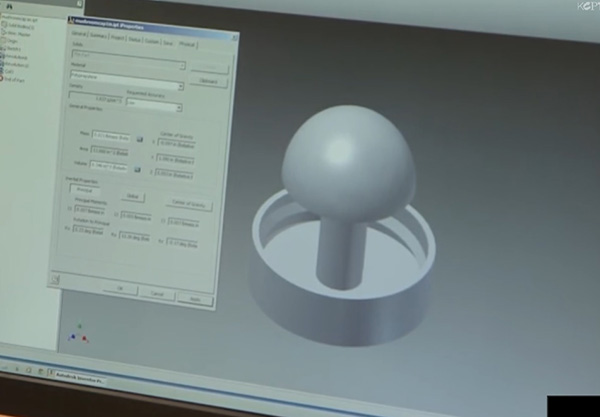The image size is (600, 417).
Task: Click the Clipboard button
Action: [x=209, y=81]
